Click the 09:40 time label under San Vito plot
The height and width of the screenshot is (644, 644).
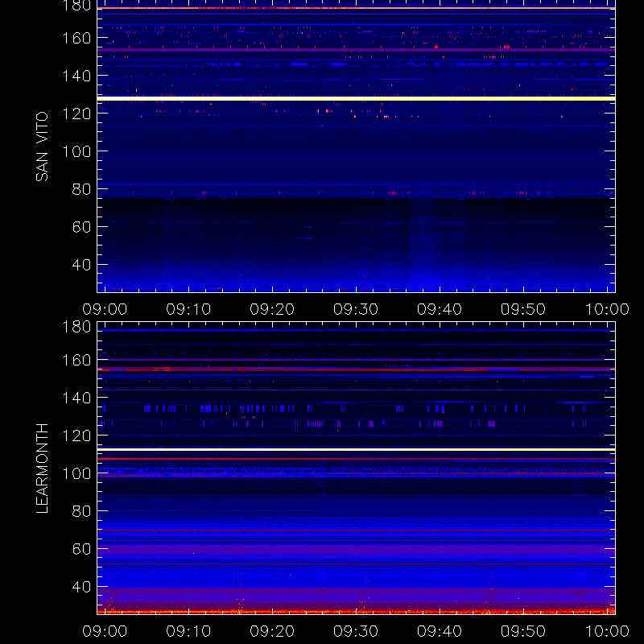tap(440, 309)
